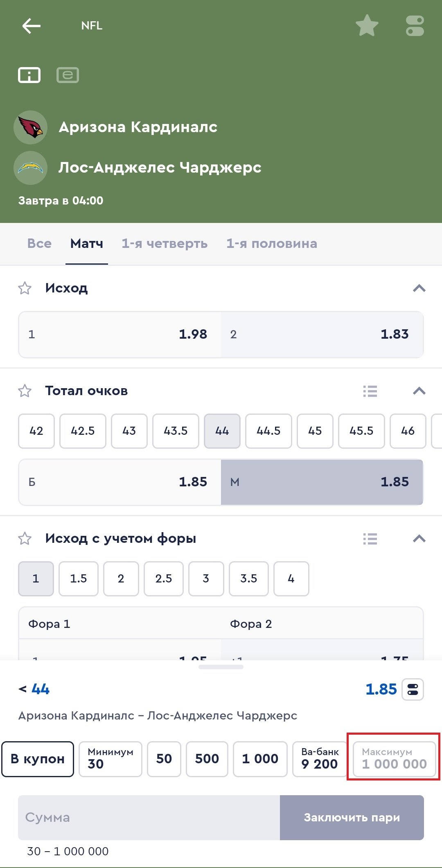Viewport: 442px width, 868px height.
Task: Add match to favorites with header star
Action: tap(367, 25)
